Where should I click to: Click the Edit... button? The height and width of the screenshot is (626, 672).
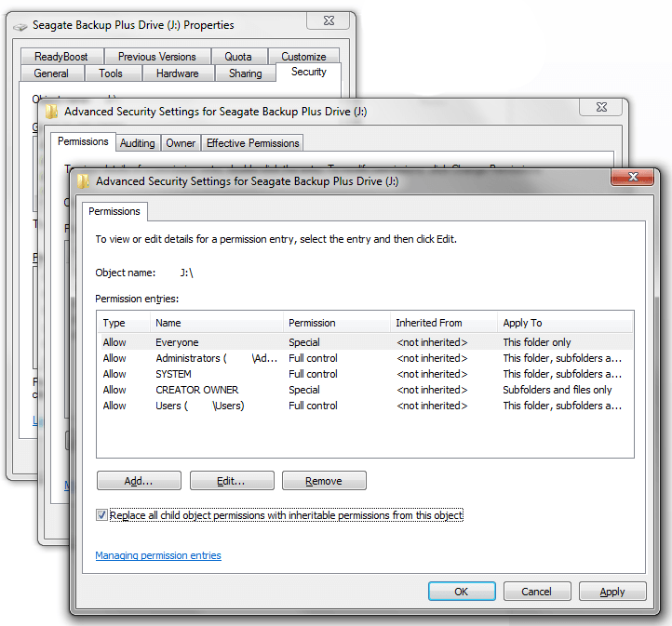[x=232, y=481]
